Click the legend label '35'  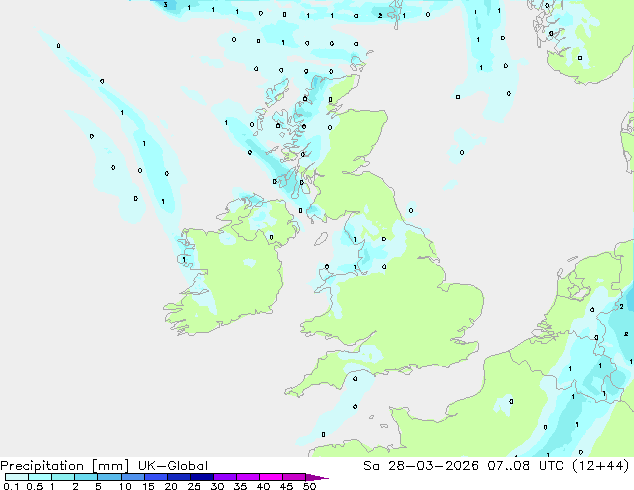(240, 486)
